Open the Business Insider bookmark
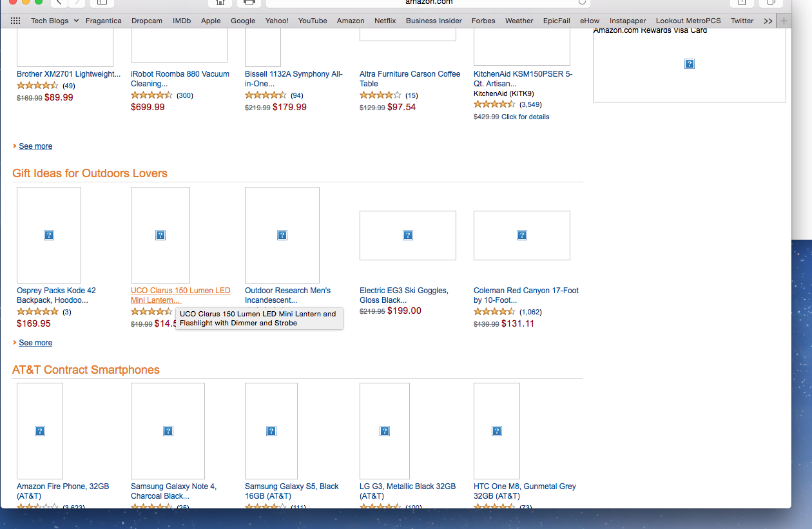Viewport: 812px width, 529px height. tap(434, 21)
